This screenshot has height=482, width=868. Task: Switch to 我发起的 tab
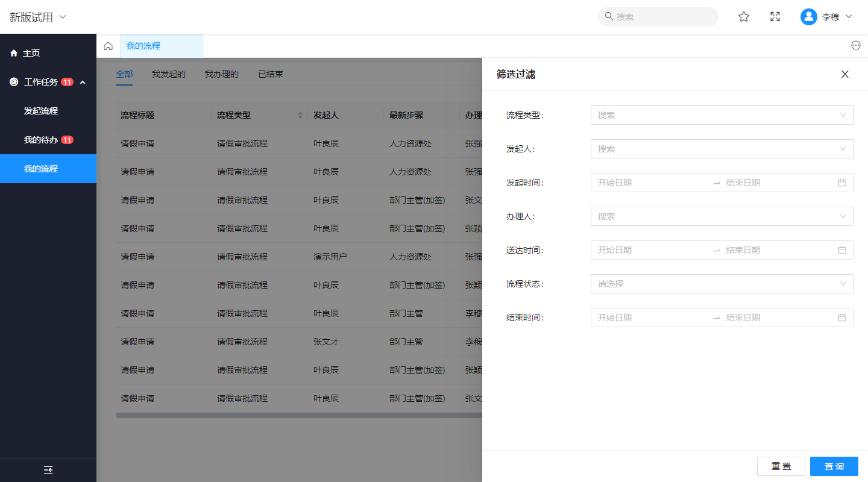(x=168, y=74)
